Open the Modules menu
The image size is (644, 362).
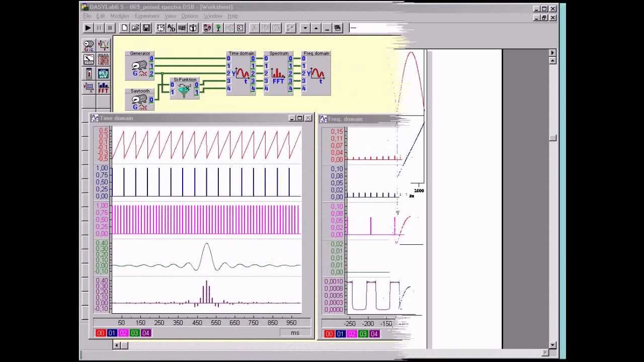pos(120,16)
